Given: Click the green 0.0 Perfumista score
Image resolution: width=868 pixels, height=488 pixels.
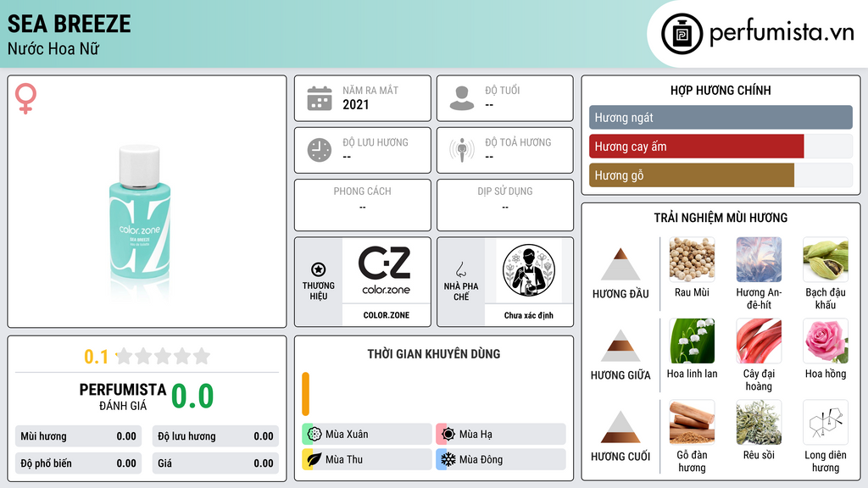Looking at the screenshot, I should [x=192, y=396].
